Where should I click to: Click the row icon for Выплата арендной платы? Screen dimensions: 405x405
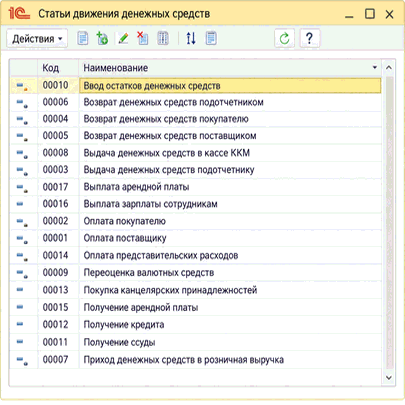22,188
